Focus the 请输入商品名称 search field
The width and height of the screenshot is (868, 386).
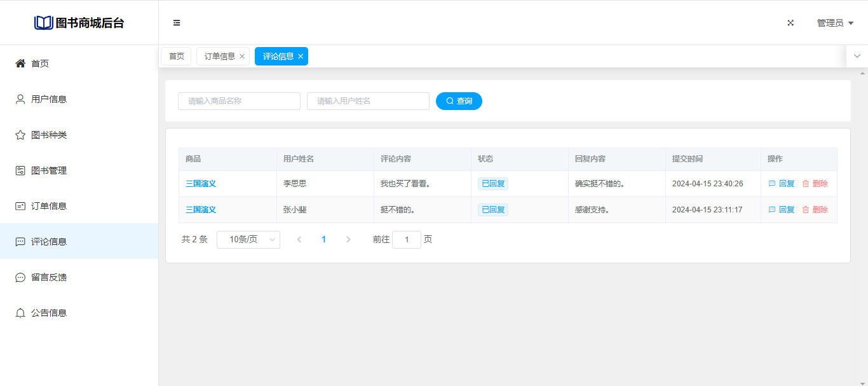tap(239, 101)
